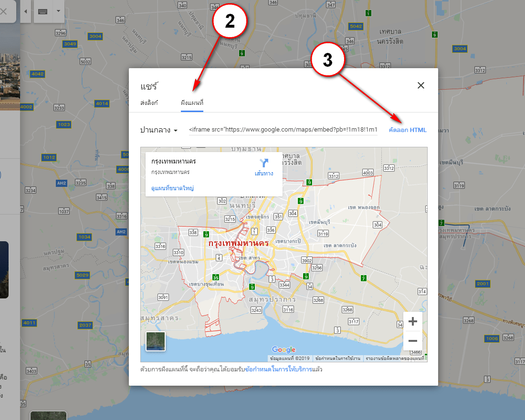Switch to the ส่งลิงก์ tab

tap(149, 102)
